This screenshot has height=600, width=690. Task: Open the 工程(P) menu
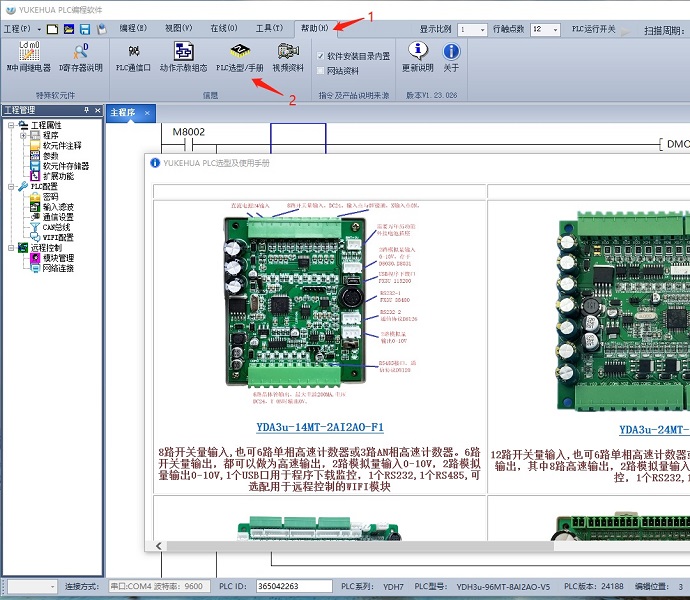[x=17, y=29]
